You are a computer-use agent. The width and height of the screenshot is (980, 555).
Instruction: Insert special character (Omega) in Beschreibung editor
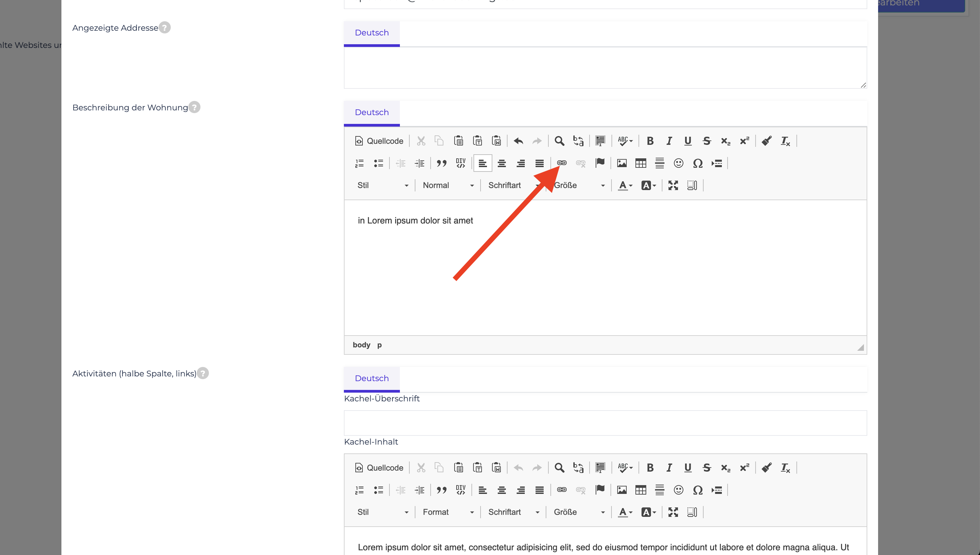[698, 163]
